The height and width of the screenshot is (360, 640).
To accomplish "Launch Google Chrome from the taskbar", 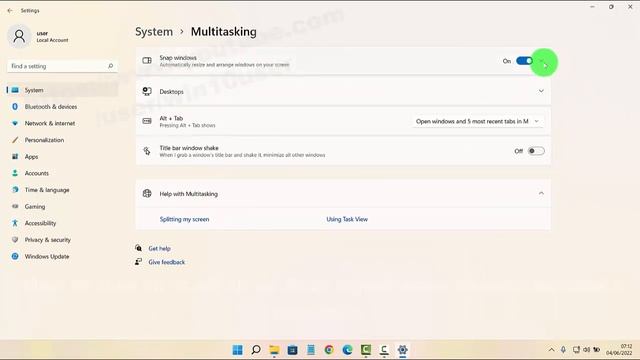I will coord(329,350).
